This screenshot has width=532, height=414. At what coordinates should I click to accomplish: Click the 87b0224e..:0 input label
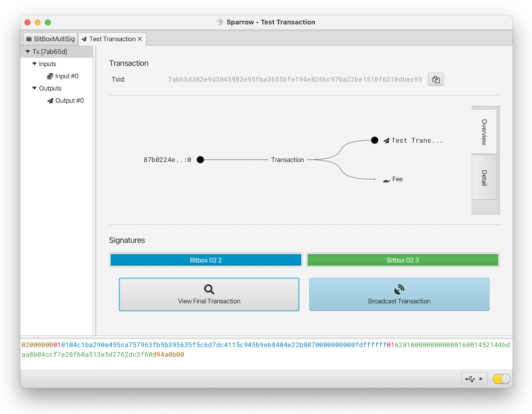(x=167, y=160)
